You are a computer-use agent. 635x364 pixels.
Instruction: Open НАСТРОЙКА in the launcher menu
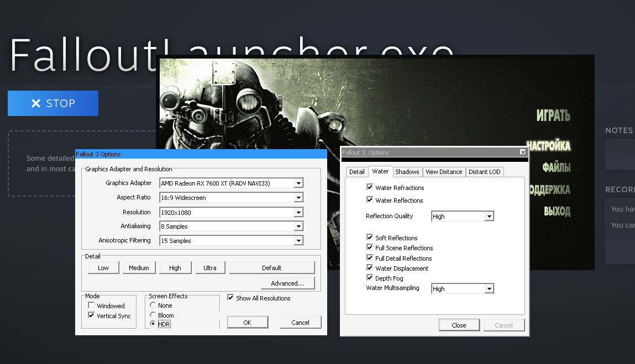click(548, 146)
